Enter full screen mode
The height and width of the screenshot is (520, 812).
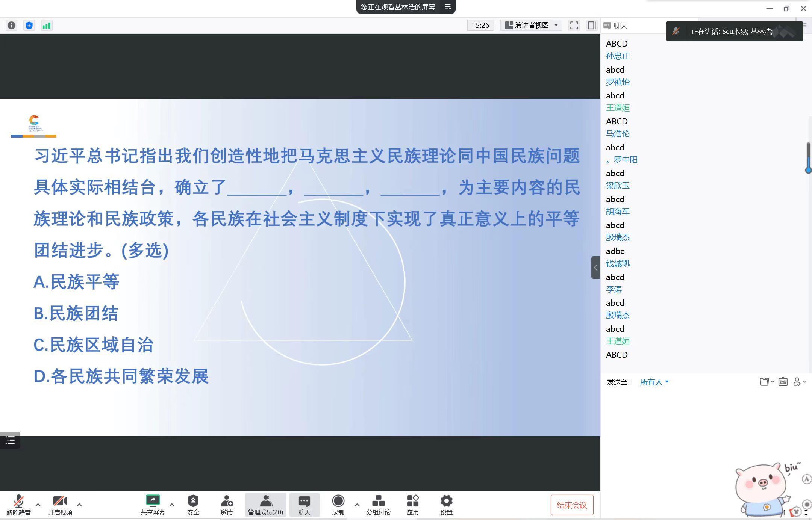pyautogui.click(x=574, y=25)
